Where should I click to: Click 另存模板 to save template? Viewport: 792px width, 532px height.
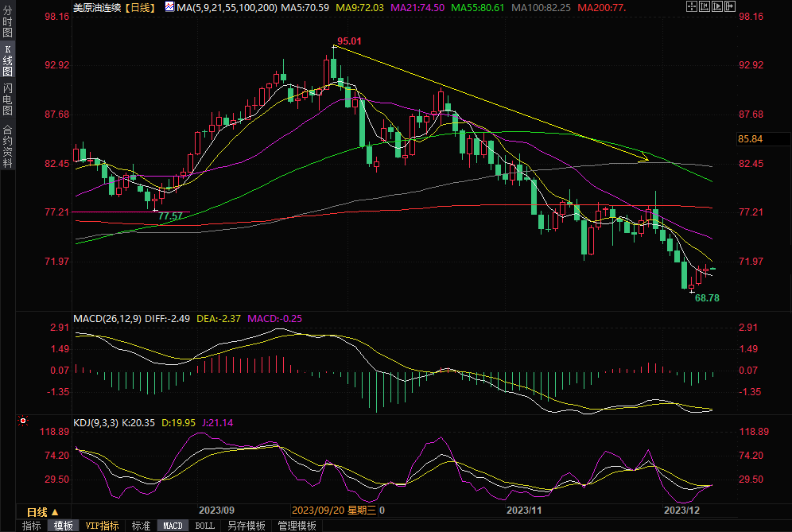[246, 526]
